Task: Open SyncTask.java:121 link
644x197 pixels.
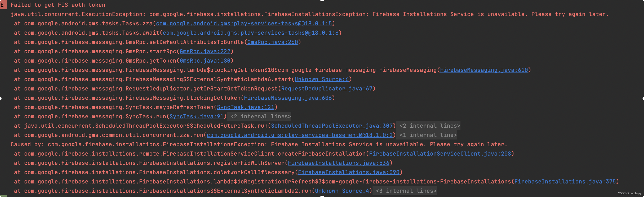Action: pyautogui.click(x=245, y=107)
